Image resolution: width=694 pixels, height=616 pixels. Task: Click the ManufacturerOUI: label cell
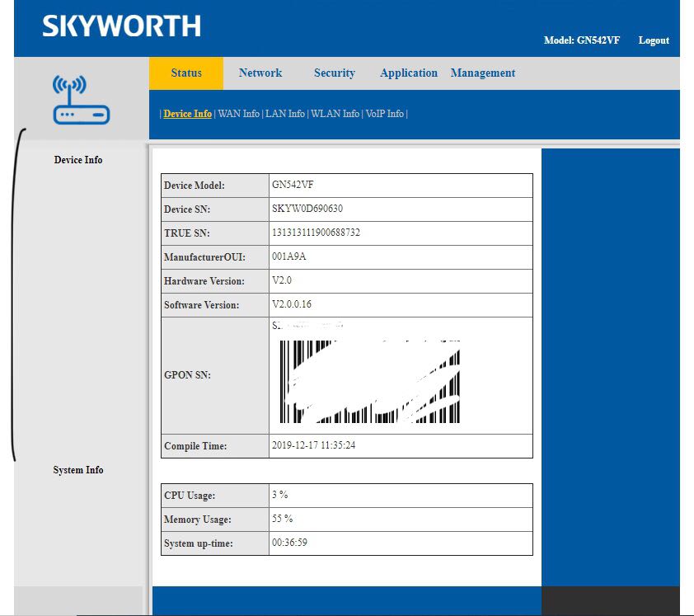(215, 257)
